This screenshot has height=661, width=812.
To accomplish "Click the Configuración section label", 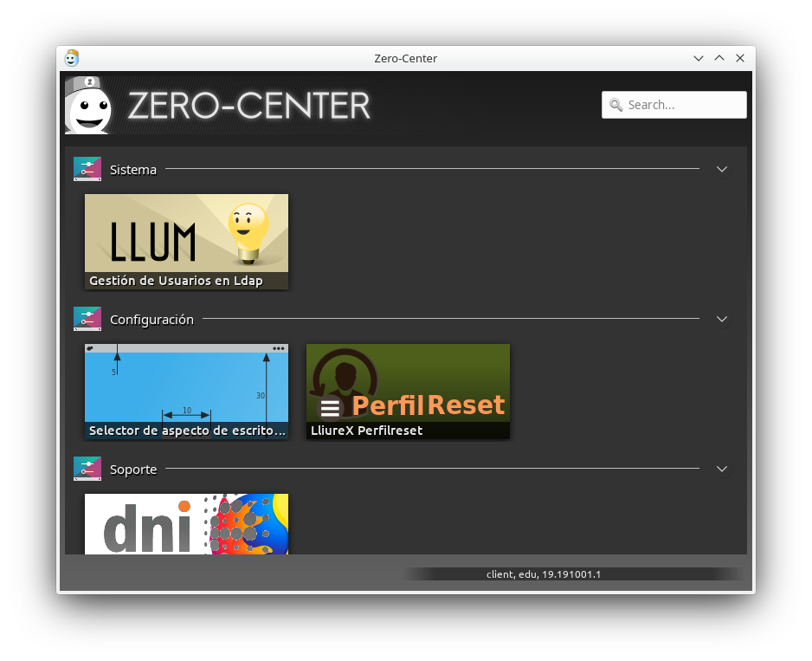I will (x=151, y=320).
